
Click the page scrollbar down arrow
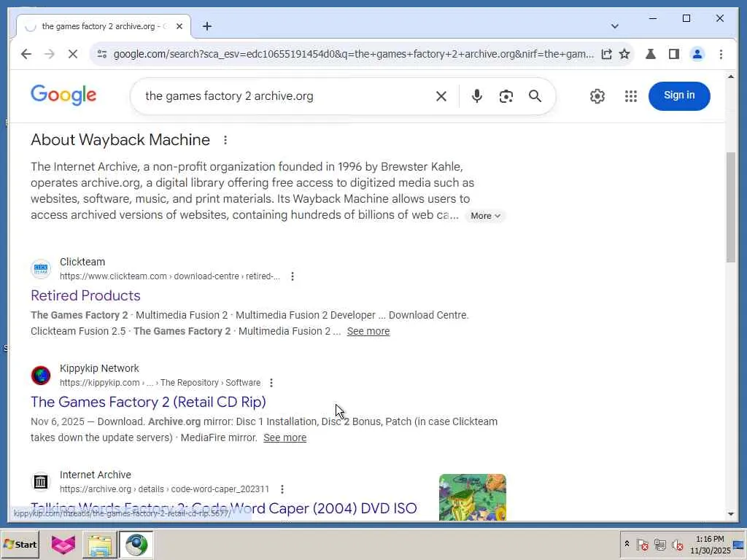click(731, 514)
